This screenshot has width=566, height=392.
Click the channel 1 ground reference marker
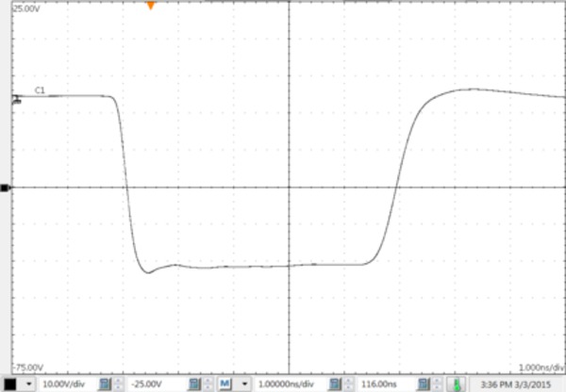pyautogui.click(x=16, y=100)
